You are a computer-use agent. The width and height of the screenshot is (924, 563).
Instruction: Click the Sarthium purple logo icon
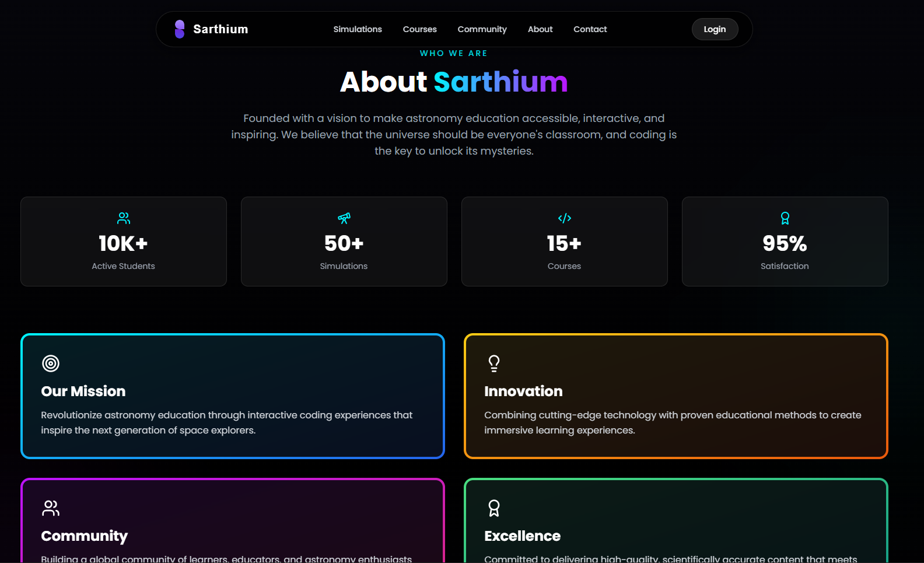[x=180, y=29]
